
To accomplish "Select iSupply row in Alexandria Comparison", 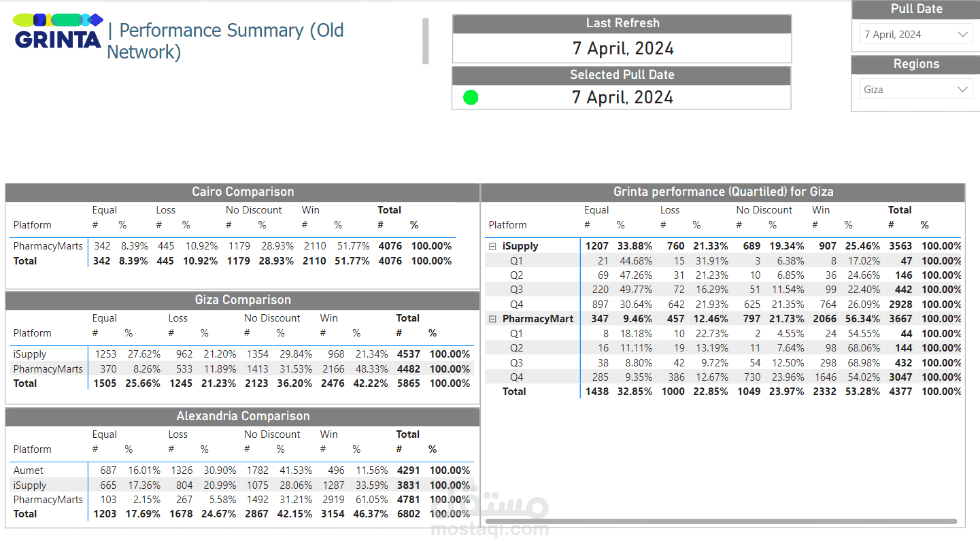I will click(x=241, y=485).
